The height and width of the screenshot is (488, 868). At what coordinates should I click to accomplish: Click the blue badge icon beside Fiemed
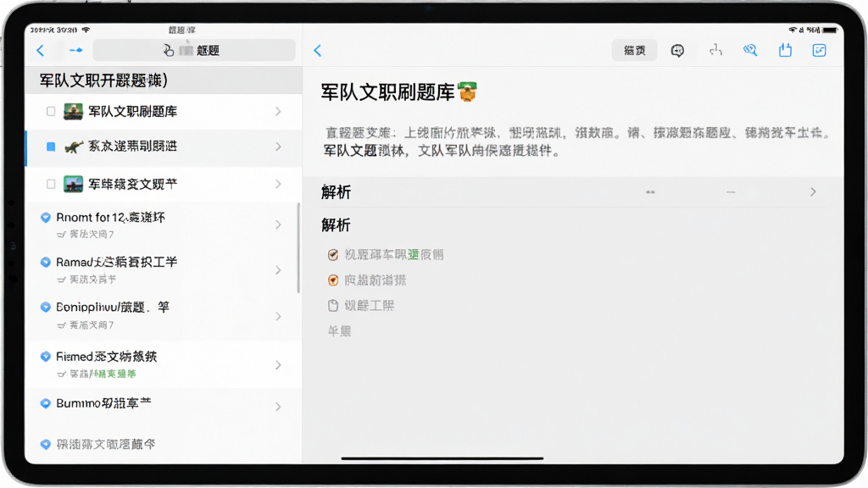click(x=46, y=357)
